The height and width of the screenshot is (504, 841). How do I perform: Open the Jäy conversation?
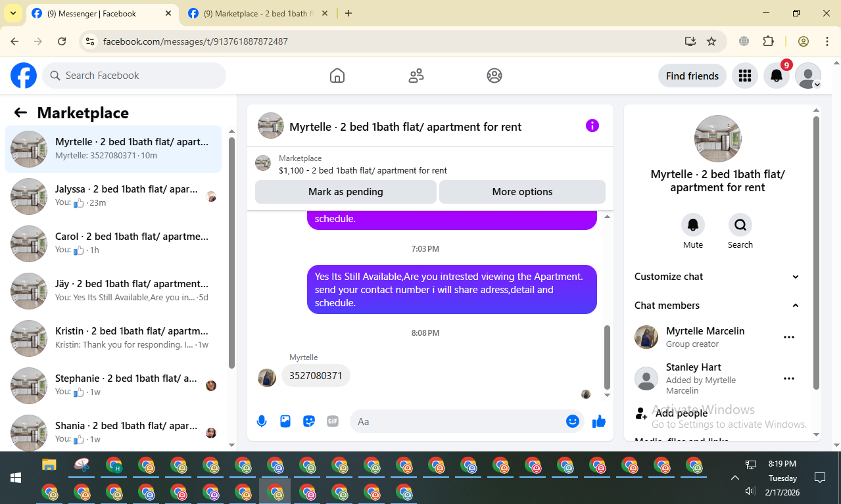point(114,291)
